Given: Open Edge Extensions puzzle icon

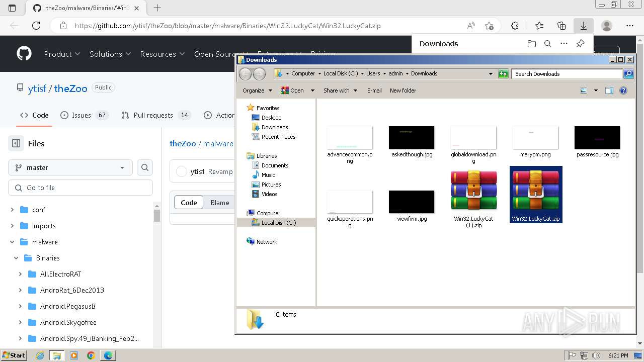Looking at the screenshot, I should [x=515, y=26].
